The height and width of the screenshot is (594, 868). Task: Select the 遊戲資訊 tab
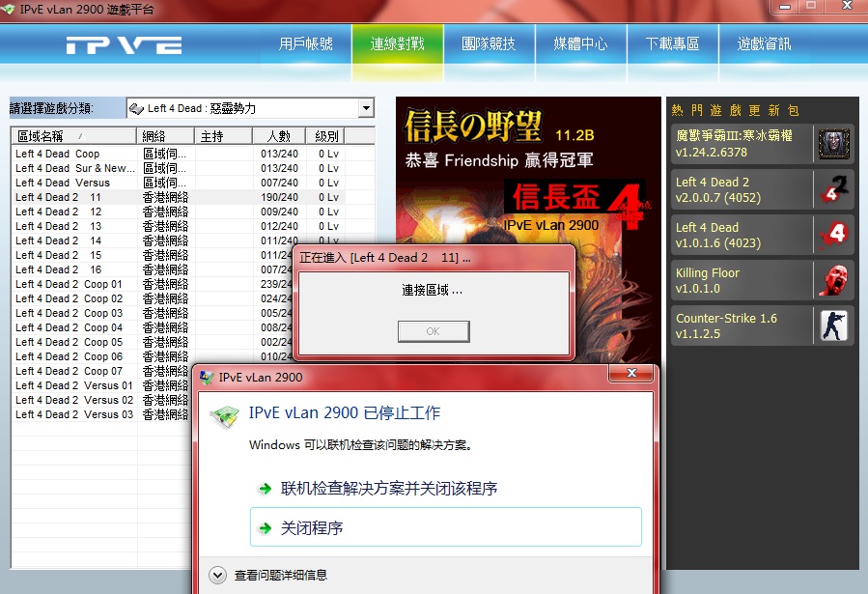[x=764, y=43]
